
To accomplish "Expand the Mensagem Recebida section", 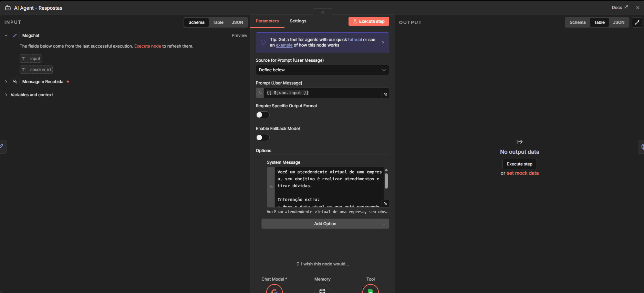I will [6, 82].
